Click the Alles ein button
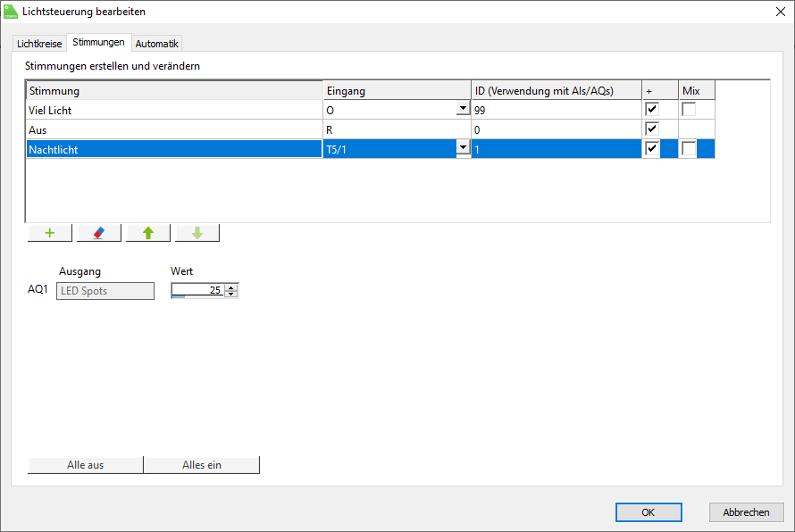This screenshot has height=532, width=795. 202,465
